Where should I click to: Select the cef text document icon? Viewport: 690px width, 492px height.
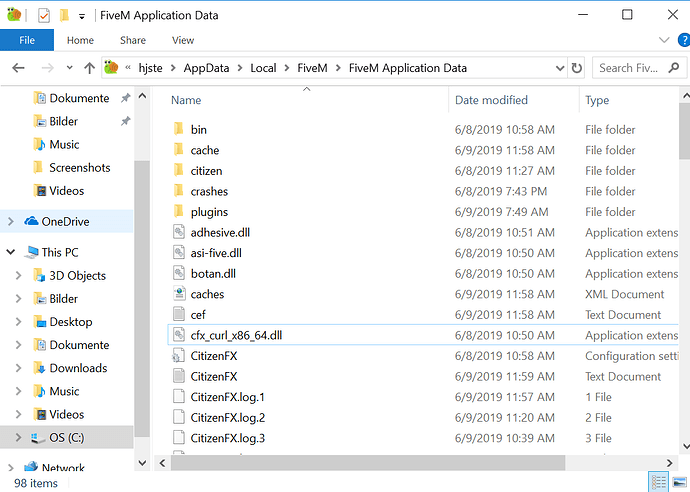[179, 314]
